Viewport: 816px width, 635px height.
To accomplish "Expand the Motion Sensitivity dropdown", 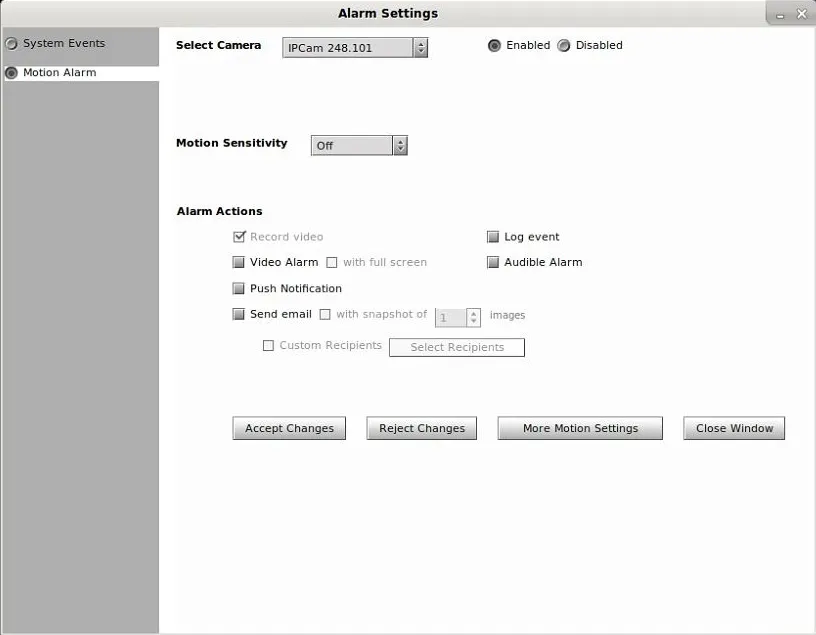I will [359, 146].
